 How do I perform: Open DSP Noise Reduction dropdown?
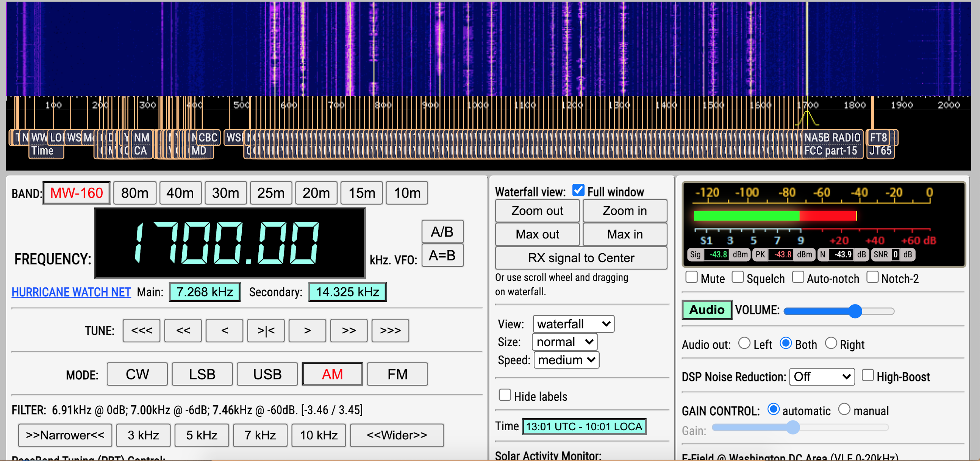821,376
